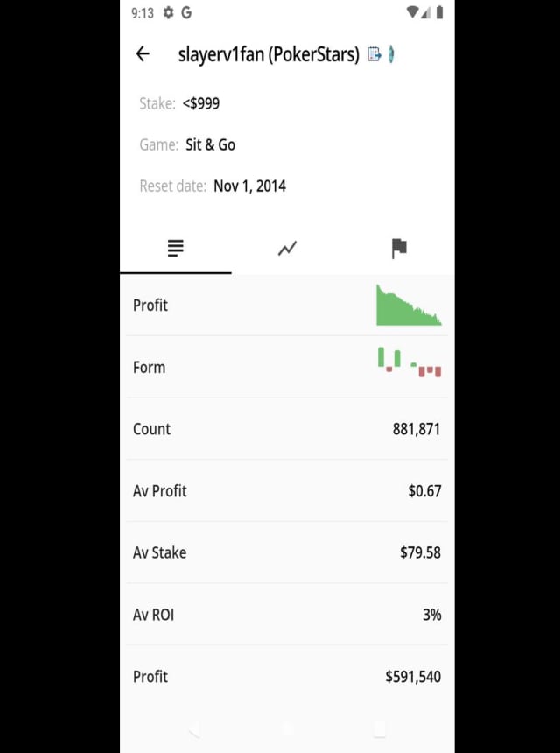560x753 pixels.
Task: Tap the player name slayerv1fan title
Action: [268, 54]
